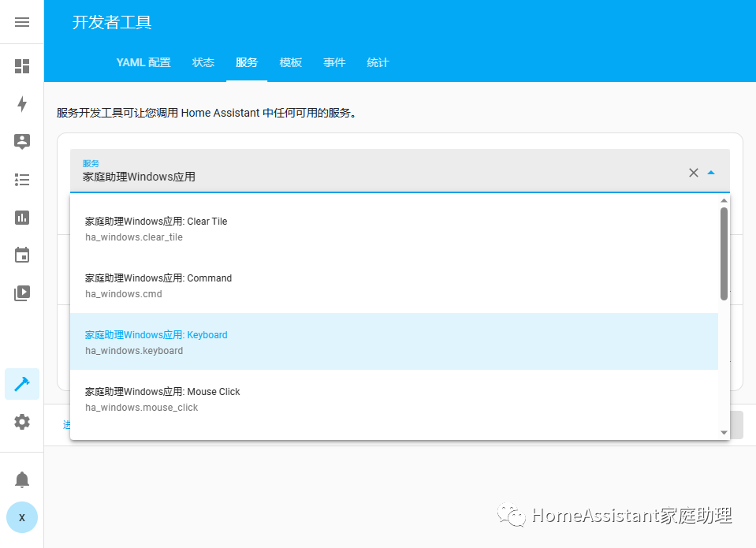The height and width of the screenshot is (548, 756).
Task: Open the user profile avatar x
Action: [22, 517]
